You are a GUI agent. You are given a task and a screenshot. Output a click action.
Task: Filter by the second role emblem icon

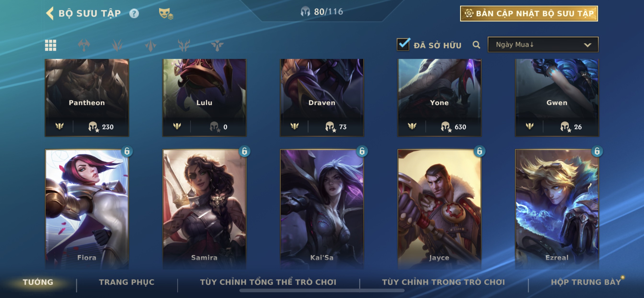coord(117,45)
